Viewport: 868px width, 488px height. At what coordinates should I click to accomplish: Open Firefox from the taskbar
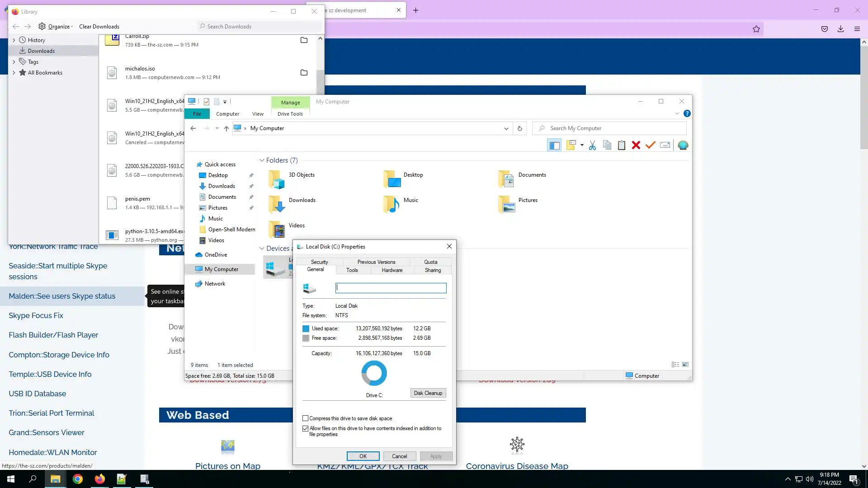tap(99, 479)
